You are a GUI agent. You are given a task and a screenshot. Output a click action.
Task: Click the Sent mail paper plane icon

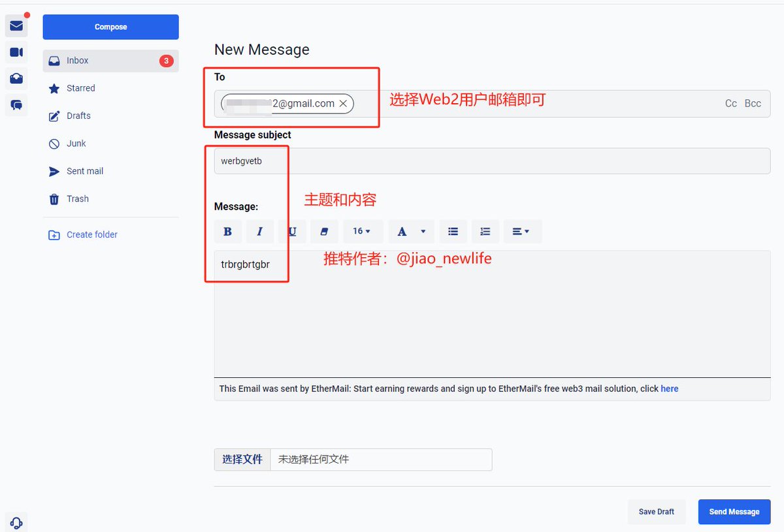pos(54,172)
